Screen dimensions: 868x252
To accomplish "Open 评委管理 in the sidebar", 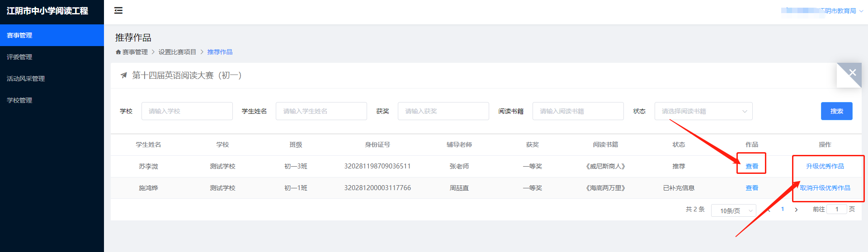I will 52,57.
